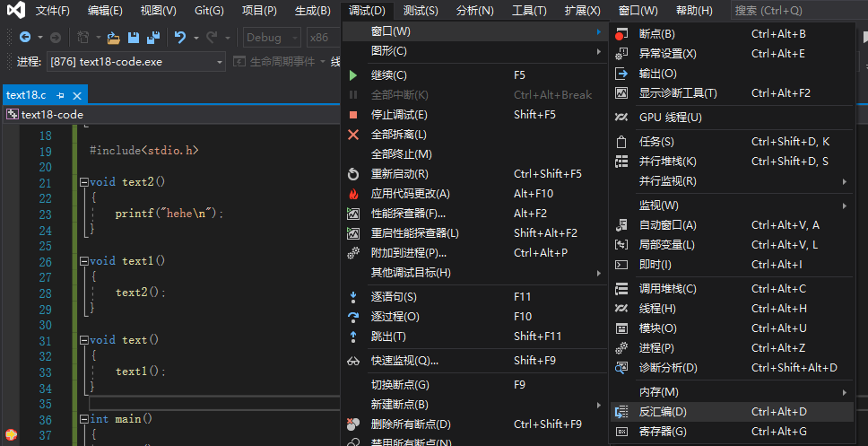Expand the Graphics (图形) submenu
Image resolution: width=868 pixels, height=446 pixels.
coord(473,51)
